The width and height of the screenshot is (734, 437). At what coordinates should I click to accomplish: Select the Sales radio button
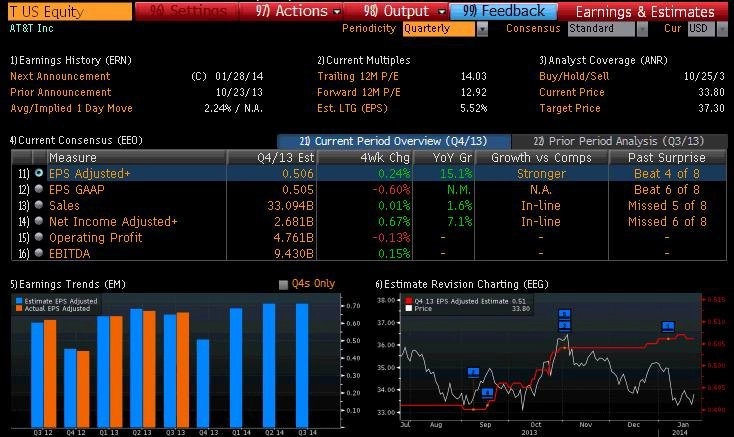tap(39, 205)
